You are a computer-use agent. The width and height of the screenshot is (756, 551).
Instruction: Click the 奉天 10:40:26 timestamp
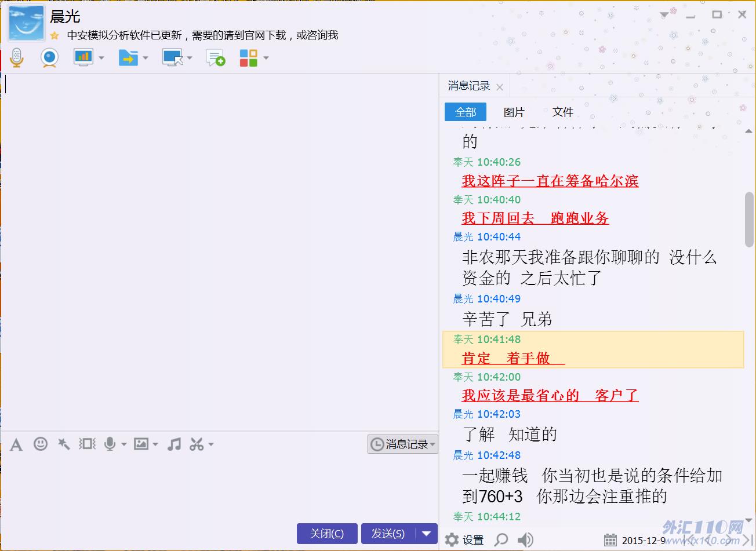click(x=487, y=162)
